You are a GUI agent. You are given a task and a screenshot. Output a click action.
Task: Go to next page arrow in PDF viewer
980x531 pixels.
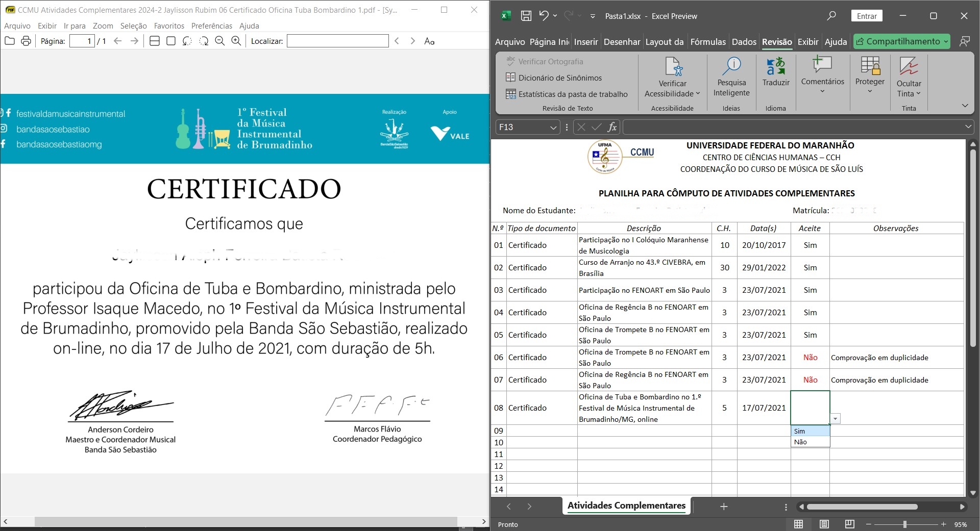click(x=134, y=41)
